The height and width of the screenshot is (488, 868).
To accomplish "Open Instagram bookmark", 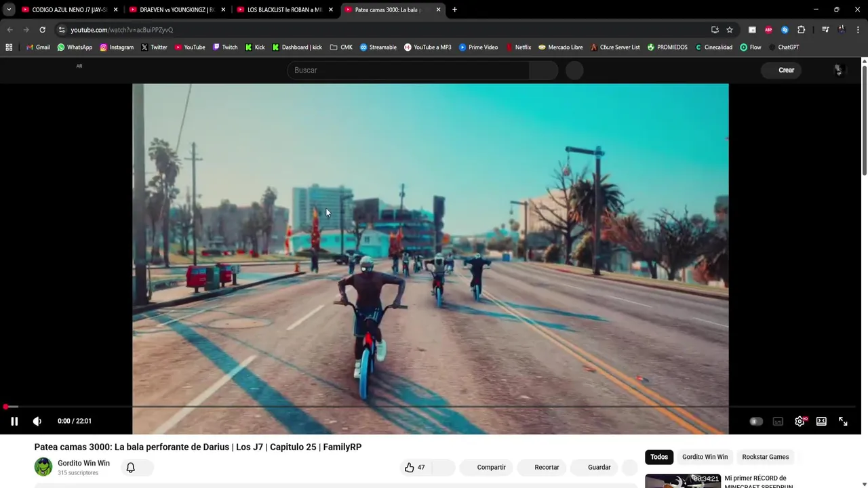I will coord(117,47).
